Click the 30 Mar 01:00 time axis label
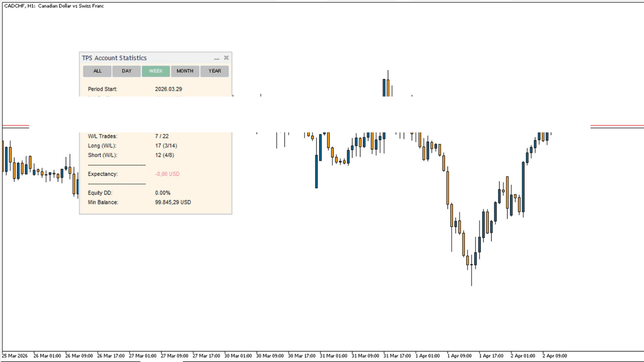The height and width of the screenshot is (362, 644). [x=238, y=356]
